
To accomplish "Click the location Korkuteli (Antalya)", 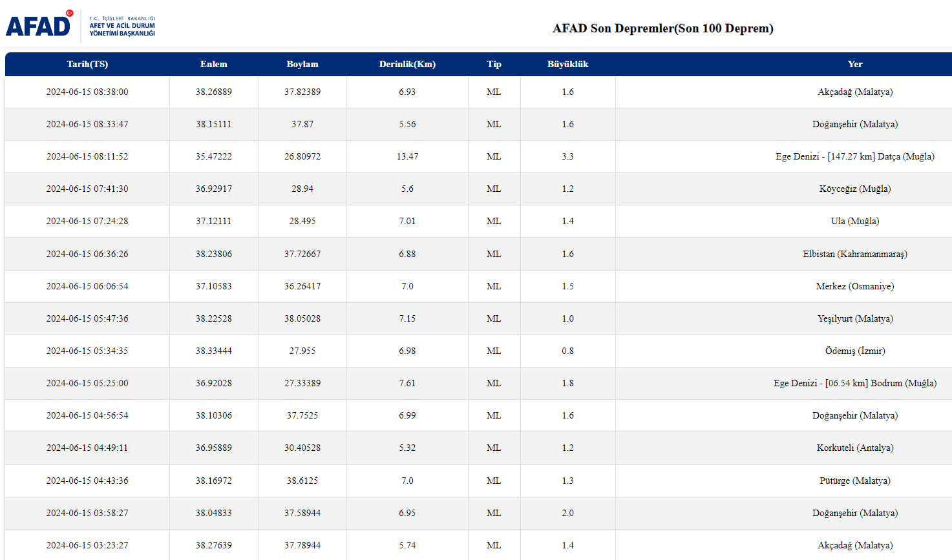I will pos(855,448).
